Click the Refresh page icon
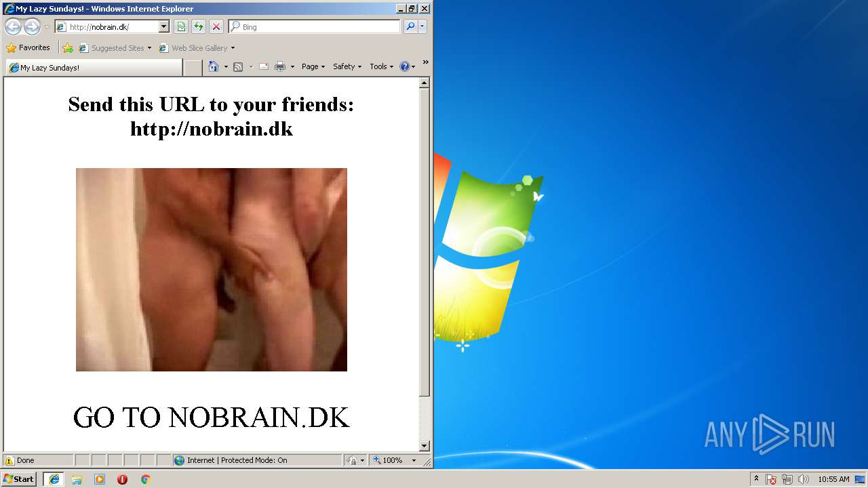 (199, 27)
